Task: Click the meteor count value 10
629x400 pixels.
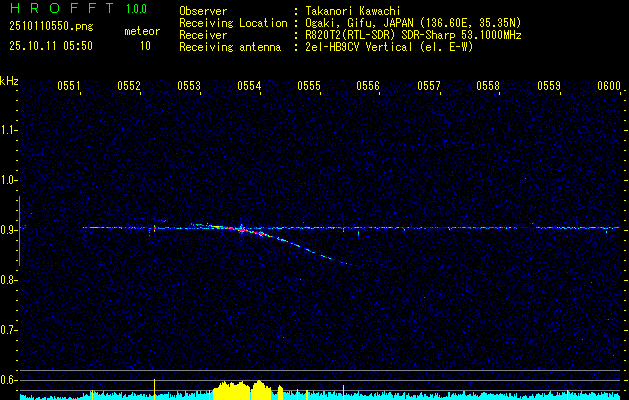Action: [x=145, y=46]
